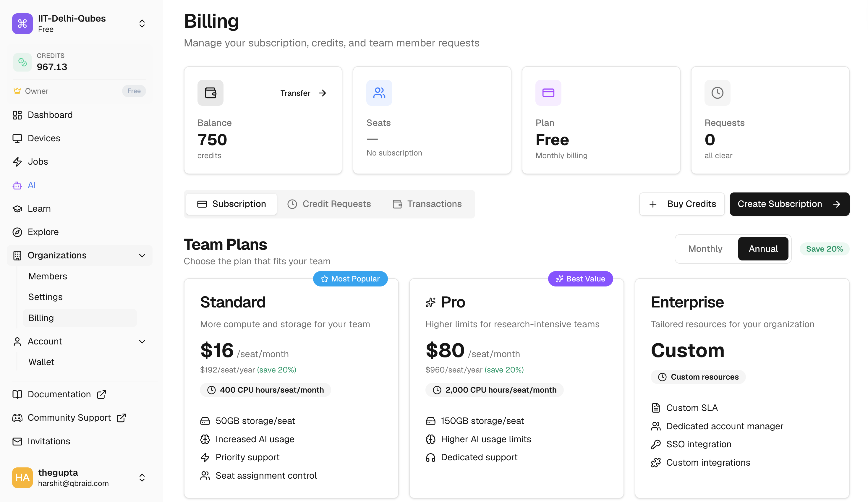The height and width of the screenshot is (502, 868).
Task: Click the Requests clock icon
Action: 717,93
